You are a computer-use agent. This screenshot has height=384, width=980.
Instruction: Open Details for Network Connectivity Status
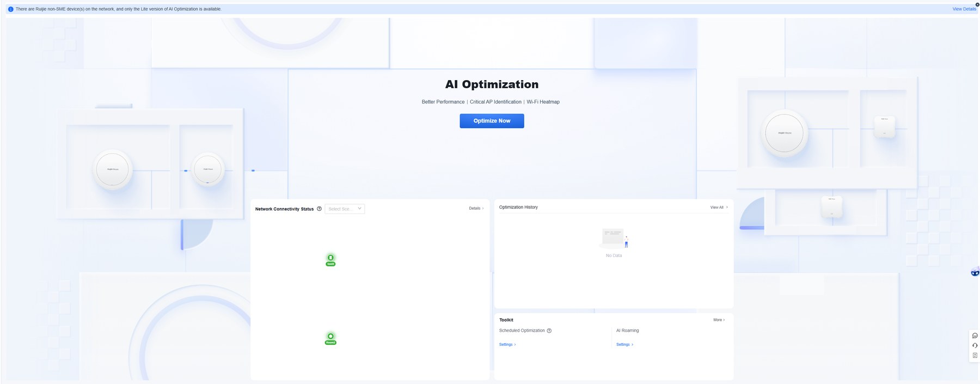[x=476, y=209]
